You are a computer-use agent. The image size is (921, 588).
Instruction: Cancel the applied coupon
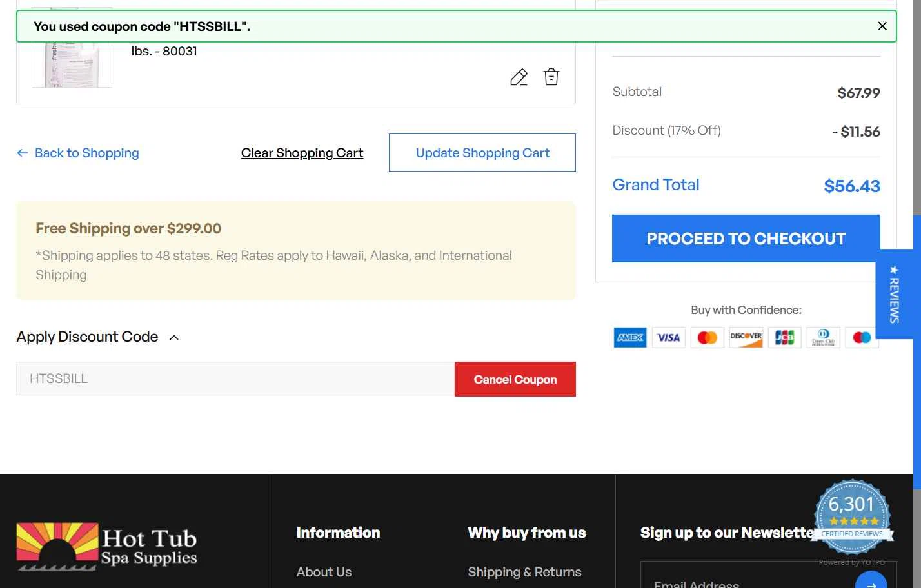[x=515, y=379]
